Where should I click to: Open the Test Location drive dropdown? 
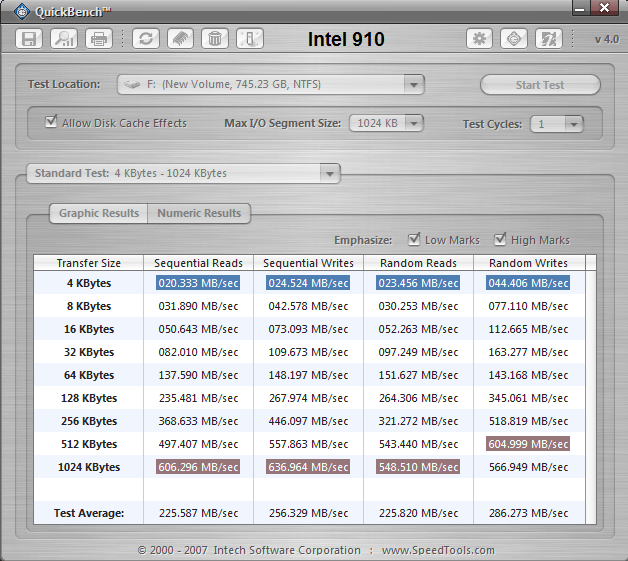[x=415, y=85]
